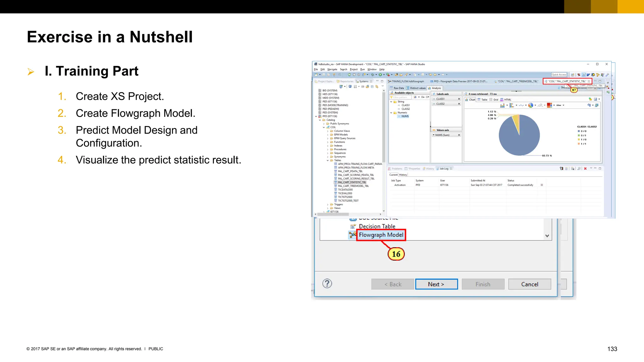Click the Cancel button in wizard
The height and width of the screenshot is (362, 644).
[530, 284]
